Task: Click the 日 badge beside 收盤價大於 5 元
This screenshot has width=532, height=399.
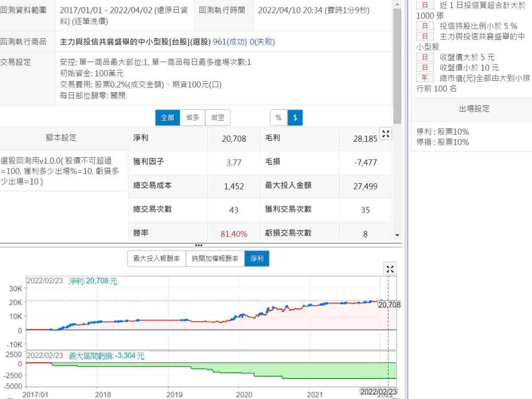Action: click(424, 57)
